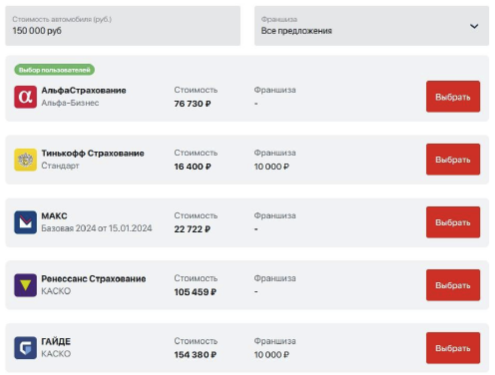Click the Renaissance Strakhovanie purple logo

pyautogui.click(x=25, y=285)
